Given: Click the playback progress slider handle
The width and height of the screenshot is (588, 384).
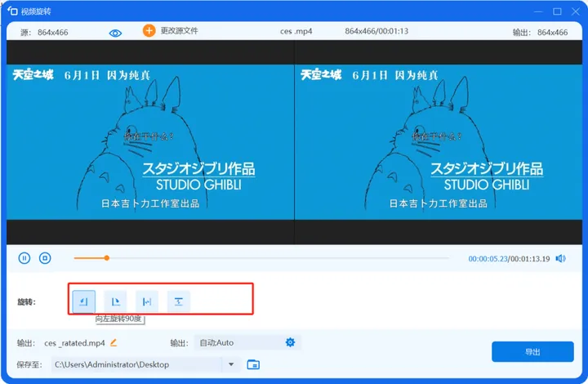Looking at the screenshot, I should click(x=107, y=258).
